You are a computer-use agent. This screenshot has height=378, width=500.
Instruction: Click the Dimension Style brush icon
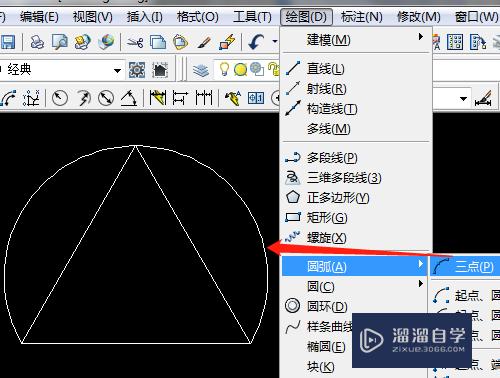click(483, 99)
